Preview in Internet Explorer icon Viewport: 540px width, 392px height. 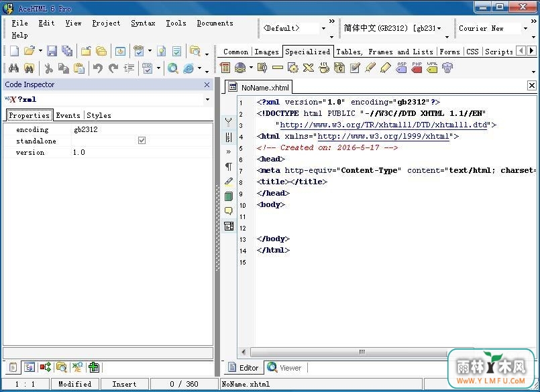tap(188, 68)
